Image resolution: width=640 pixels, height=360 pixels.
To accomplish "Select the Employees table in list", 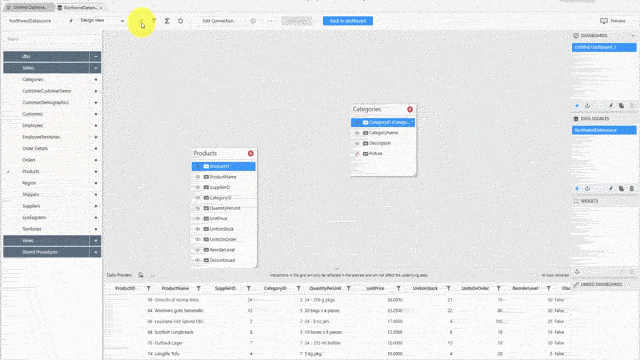I will (33, 125).
